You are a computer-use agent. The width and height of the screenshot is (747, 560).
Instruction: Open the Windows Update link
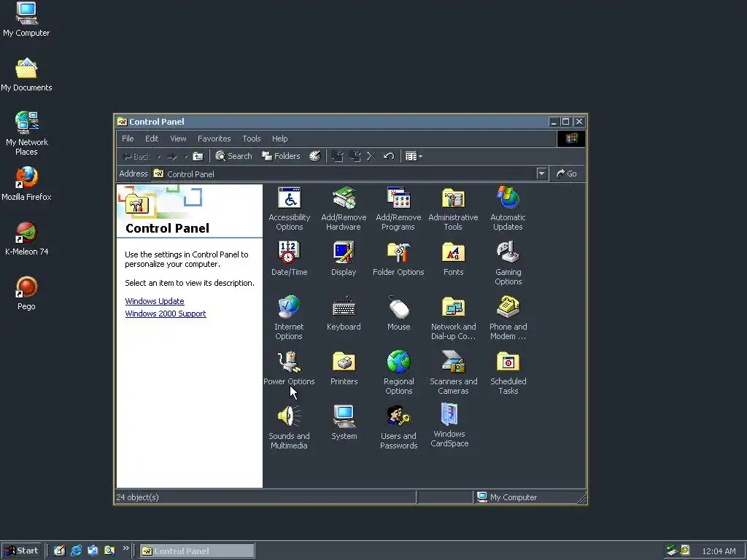point(155,301)
